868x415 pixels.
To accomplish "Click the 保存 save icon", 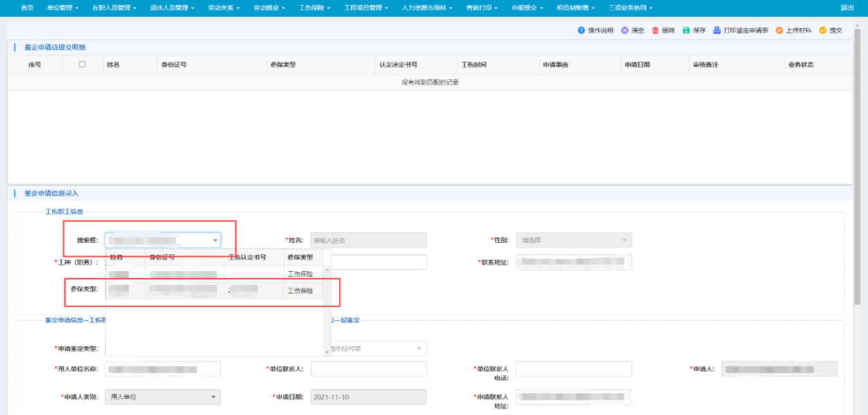I will tap(686, 30).
